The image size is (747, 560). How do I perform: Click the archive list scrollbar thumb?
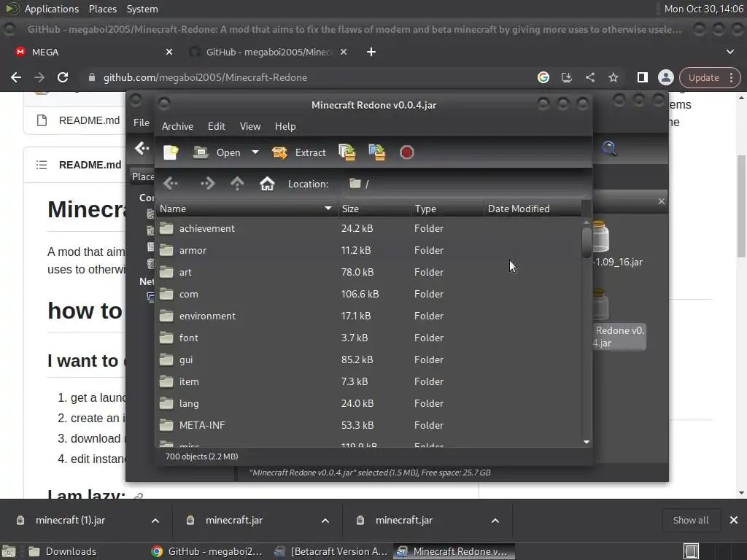click(587, 242)
